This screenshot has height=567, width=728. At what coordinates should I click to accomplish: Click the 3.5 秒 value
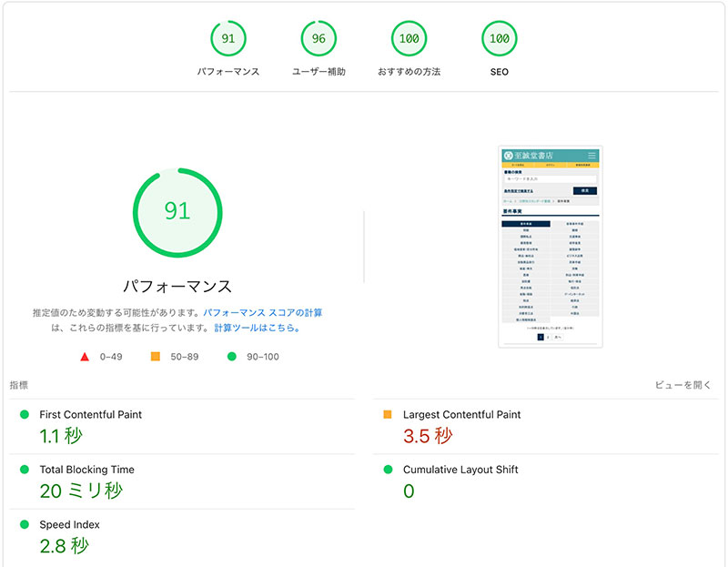pos(428,436)
